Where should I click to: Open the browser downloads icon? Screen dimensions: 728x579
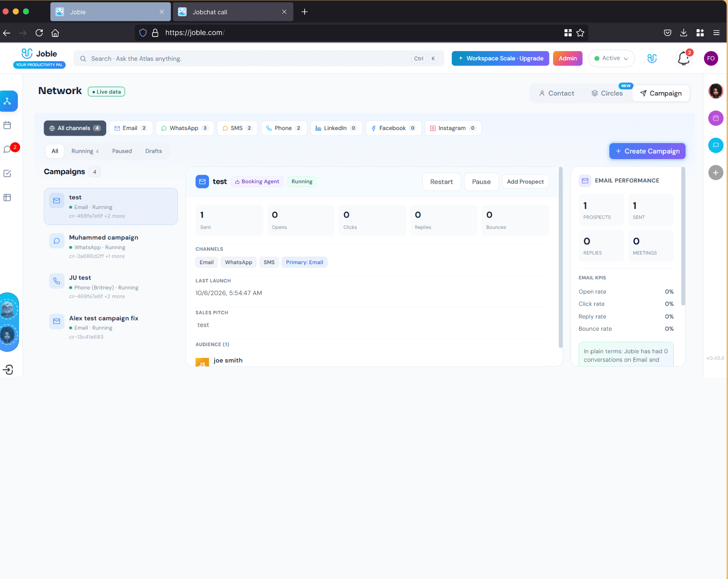[684, 33]
